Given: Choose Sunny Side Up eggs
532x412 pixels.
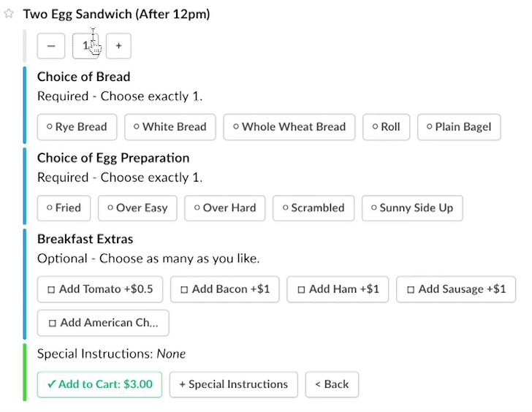Looking at the screenshot, I should pos(411,207).
